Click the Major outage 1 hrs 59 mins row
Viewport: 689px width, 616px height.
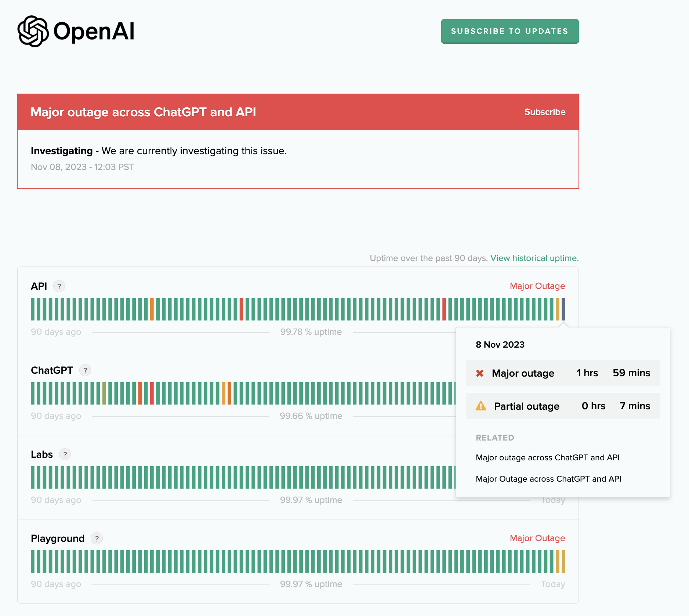click(x=563, y=373)
